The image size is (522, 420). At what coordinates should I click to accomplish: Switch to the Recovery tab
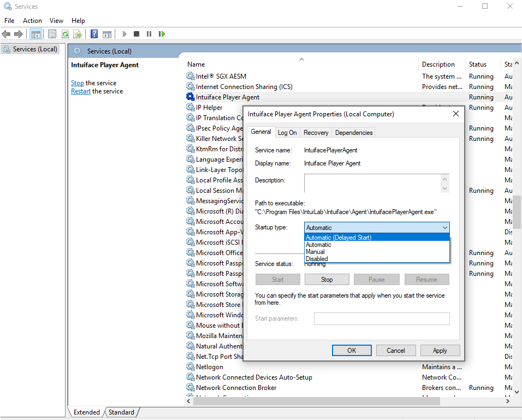pos(316,133)
